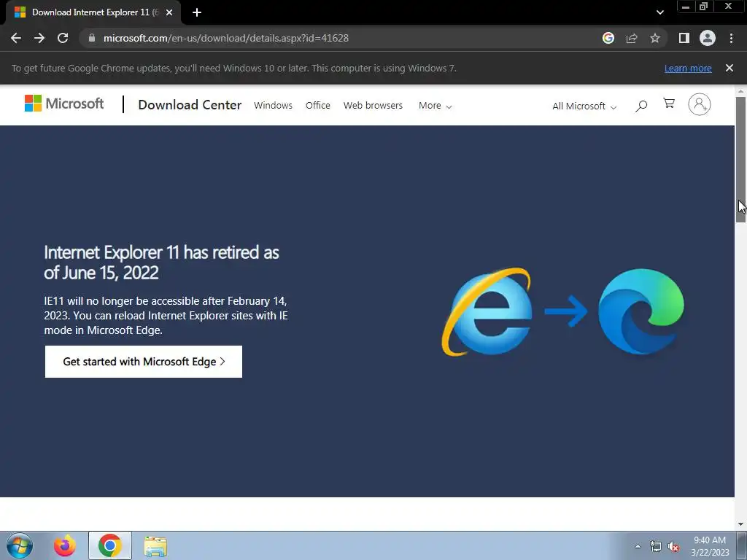
Task: Click the Chrome taskbar icon
Action: pyautogui.click(x=110, y=545)
